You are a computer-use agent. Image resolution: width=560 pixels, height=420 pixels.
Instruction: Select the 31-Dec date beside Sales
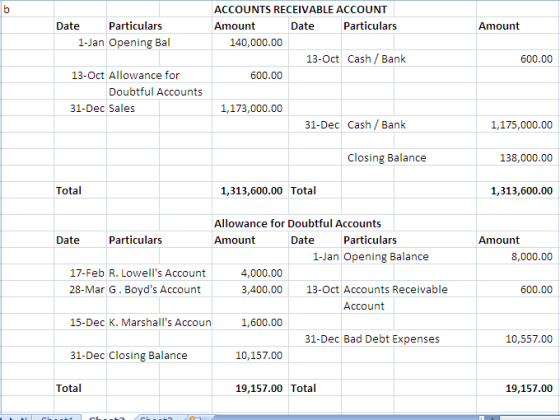coord(88,108)
